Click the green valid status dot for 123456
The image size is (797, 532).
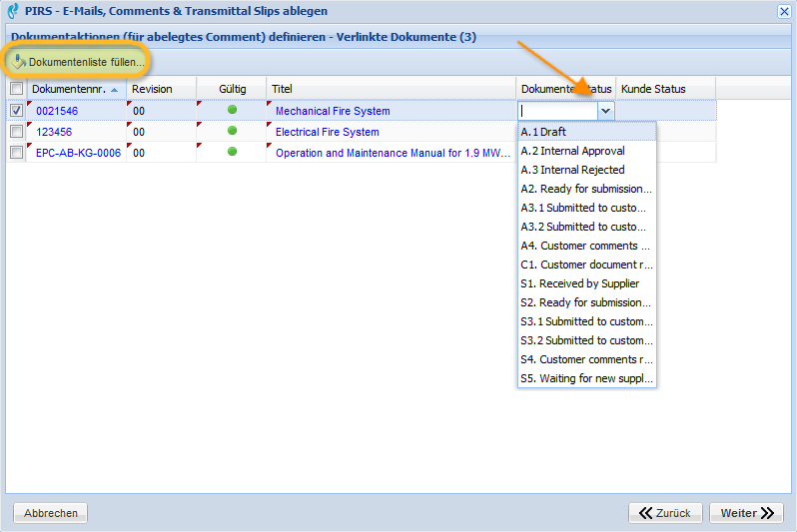[x=233, y=131]
